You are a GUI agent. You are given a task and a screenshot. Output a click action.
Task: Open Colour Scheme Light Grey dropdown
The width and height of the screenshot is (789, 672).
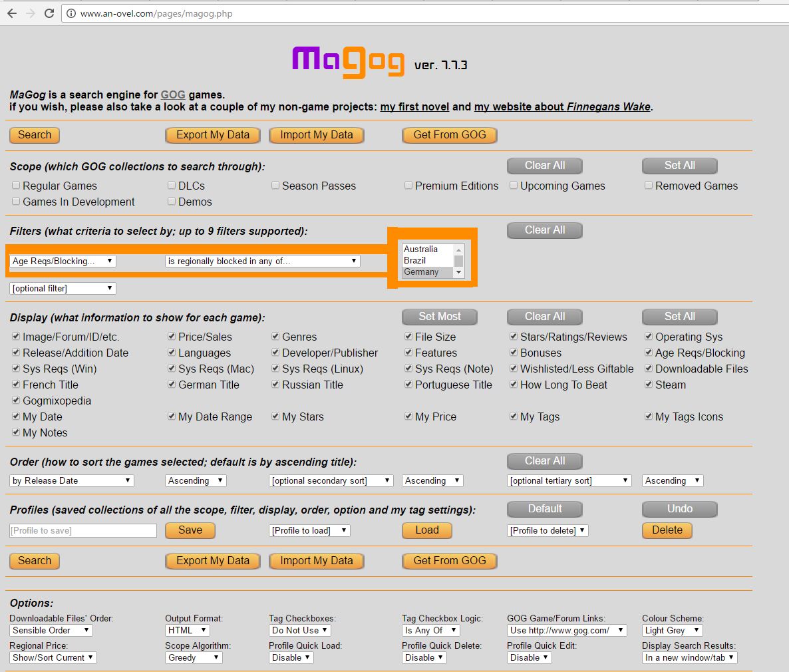pyautogui.click(x=673, y=630)
